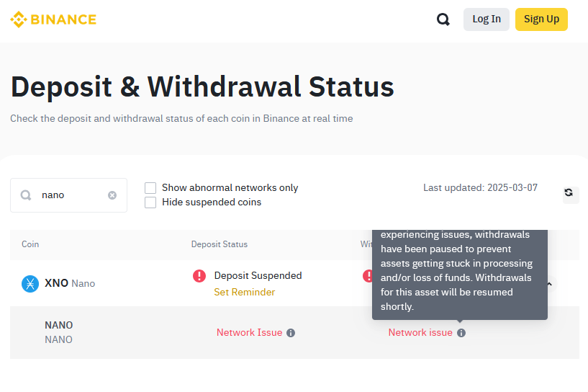Click the XNO Nano coin icon
Viewport: 588px width, 392px height.
[x=30, y=283]
